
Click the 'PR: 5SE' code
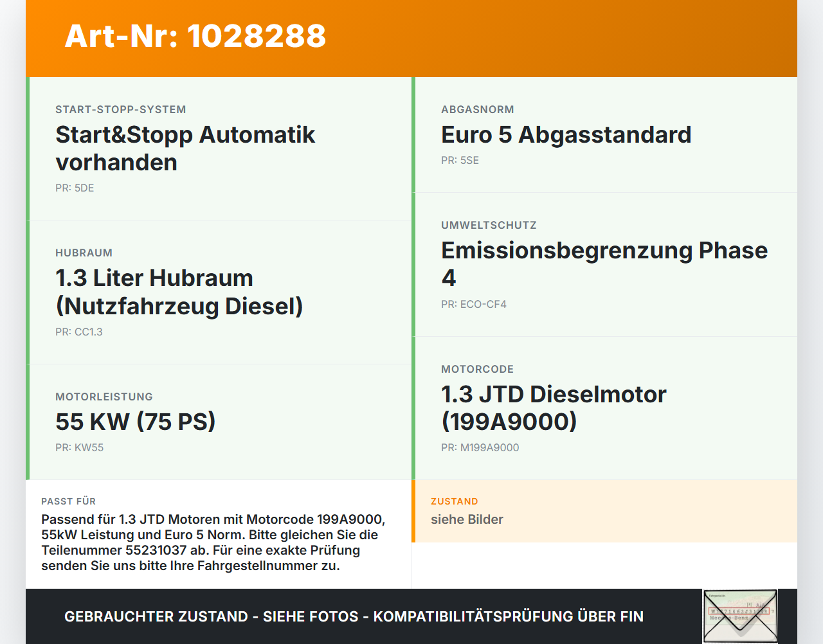[x=460, y=160]
